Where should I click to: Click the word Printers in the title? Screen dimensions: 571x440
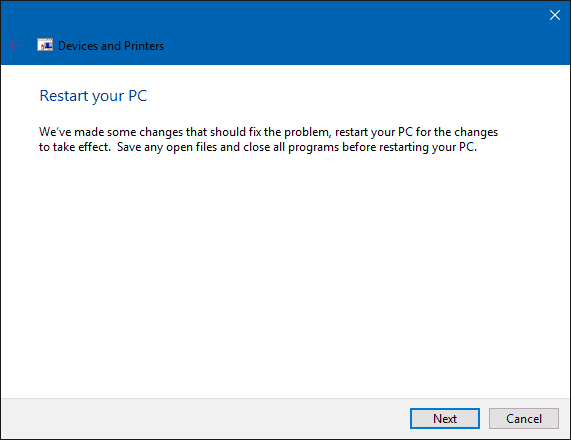(x=144, y=46)
